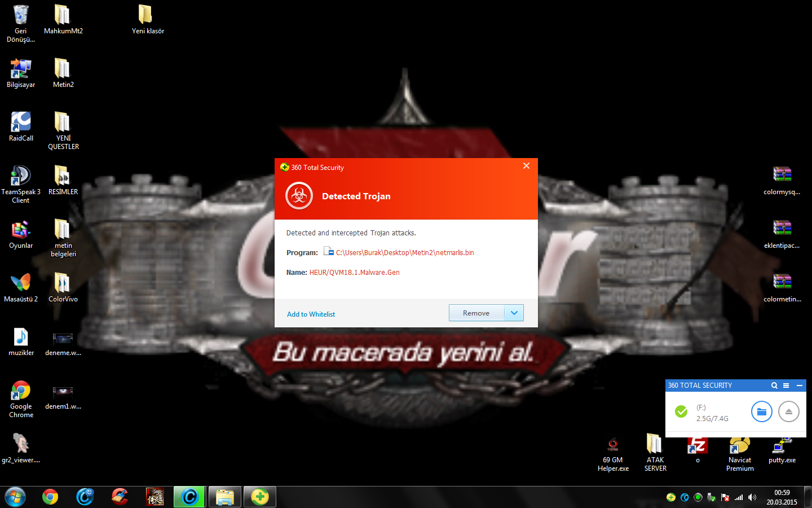Select the putty.exe desktop icon
Screen dimensions: 812x508
[x=782, y=450]
